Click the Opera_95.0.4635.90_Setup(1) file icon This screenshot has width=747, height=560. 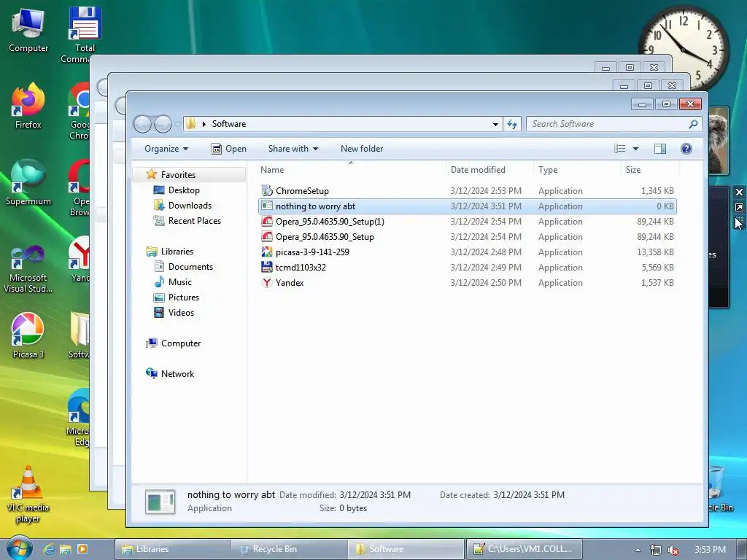267,222
